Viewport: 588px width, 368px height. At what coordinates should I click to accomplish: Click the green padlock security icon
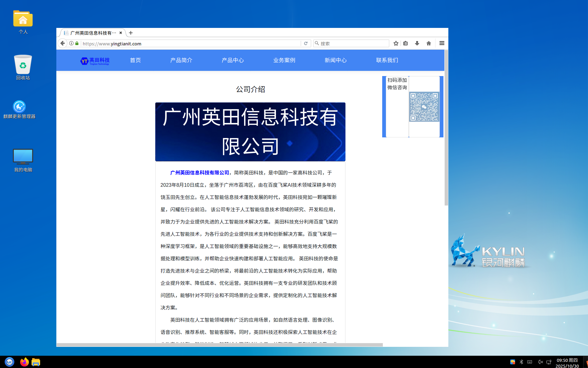[x=77, y=43]
